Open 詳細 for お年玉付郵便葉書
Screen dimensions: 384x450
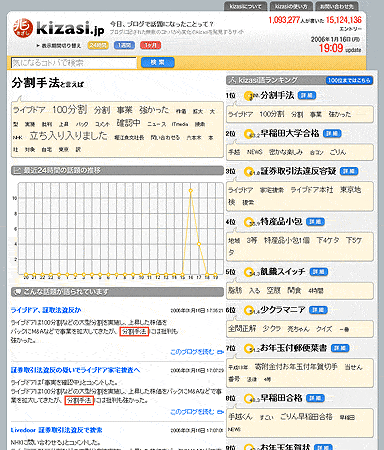point(340,348)
